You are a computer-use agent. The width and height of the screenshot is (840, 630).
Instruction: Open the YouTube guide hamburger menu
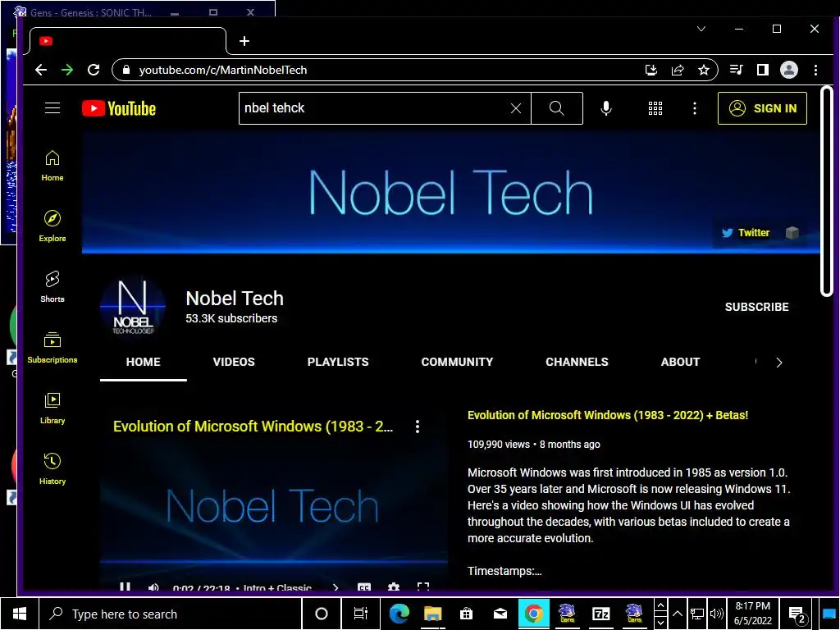coord(52,108)
